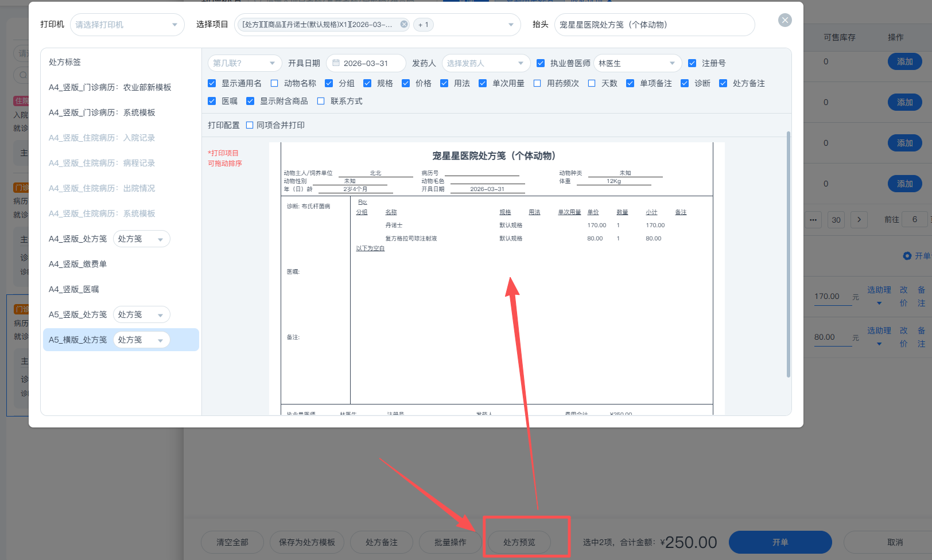Open the 第几联 dropdown
Viewport: 932px width, 560px height.
(273, 63)
